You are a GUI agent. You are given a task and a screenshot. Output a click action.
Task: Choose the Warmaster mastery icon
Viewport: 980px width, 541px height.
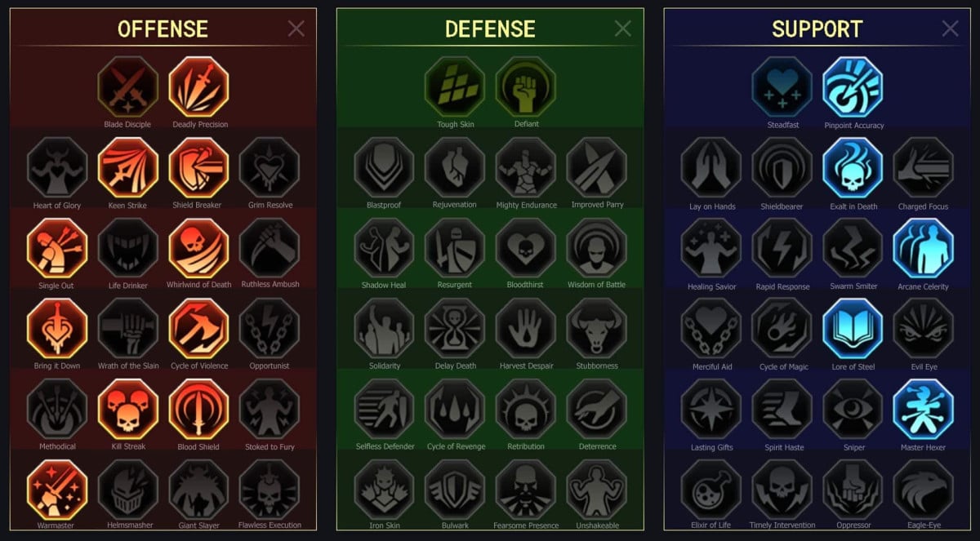[x=57, y=489]
